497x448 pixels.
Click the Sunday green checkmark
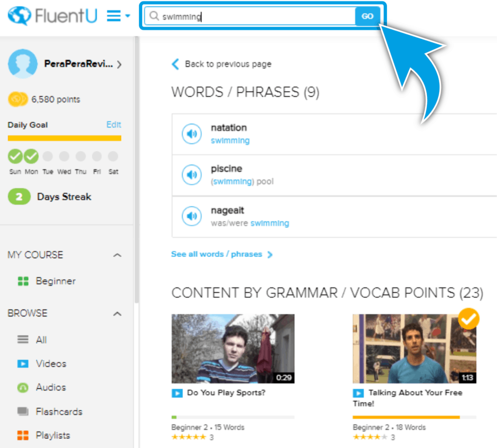(15, 156)
